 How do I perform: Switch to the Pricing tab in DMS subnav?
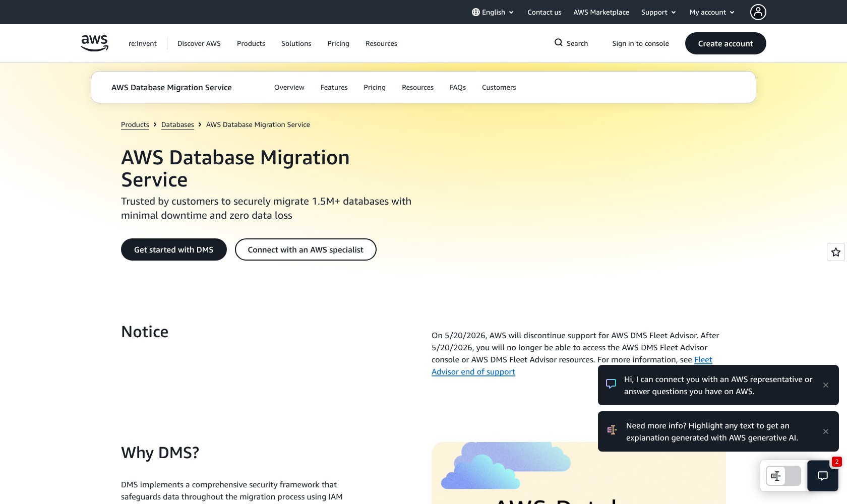click(375, 87)
